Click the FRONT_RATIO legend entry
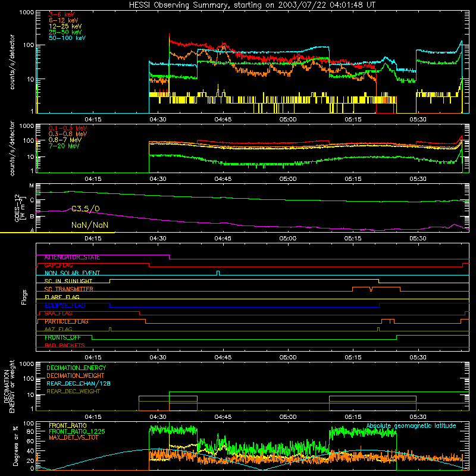 pyautogui.click(x=68, y=425)
